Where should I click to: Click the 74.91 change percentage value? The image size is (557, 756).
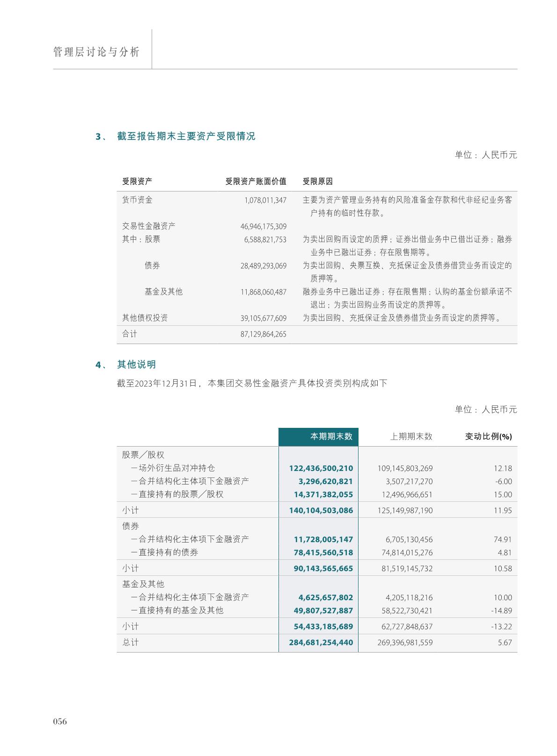(502, 539)
